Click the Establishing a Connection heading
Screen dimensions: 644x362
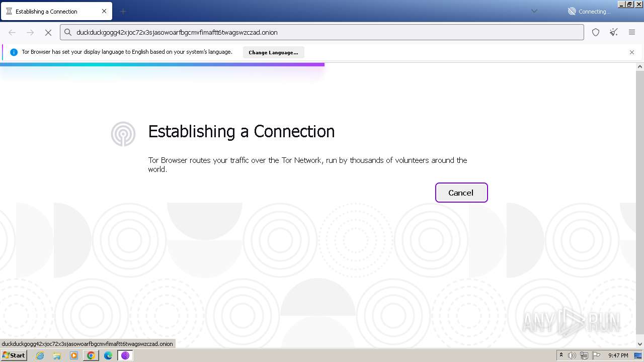pyautogui.click(x=242, y=132)
